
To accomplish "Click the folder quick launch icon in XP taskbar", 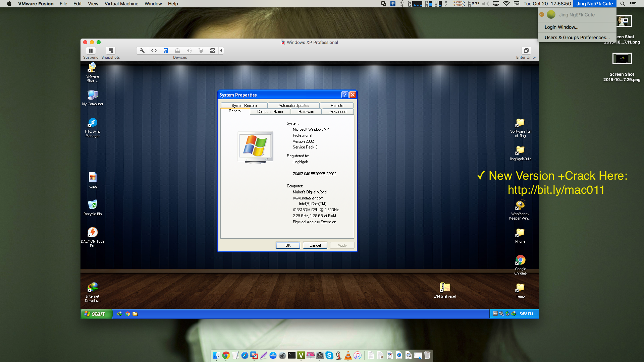I will pyautogui.click(x=135, y=314).
